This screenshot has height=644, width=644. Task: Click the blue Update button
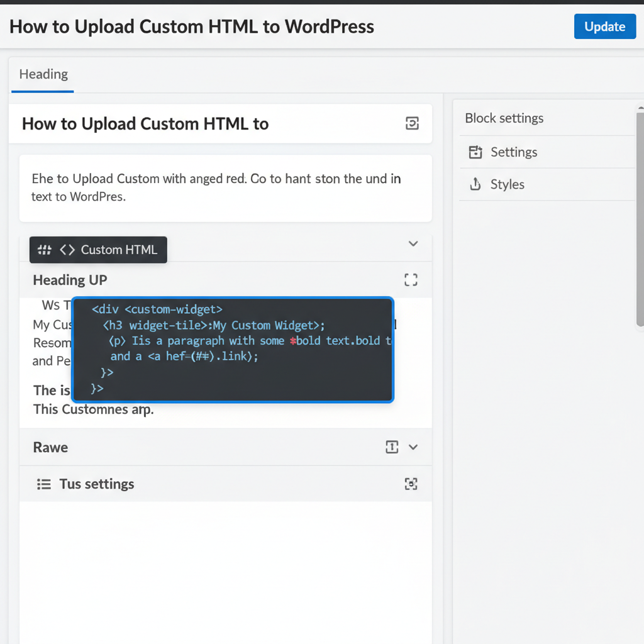click(x=604, y=26)
